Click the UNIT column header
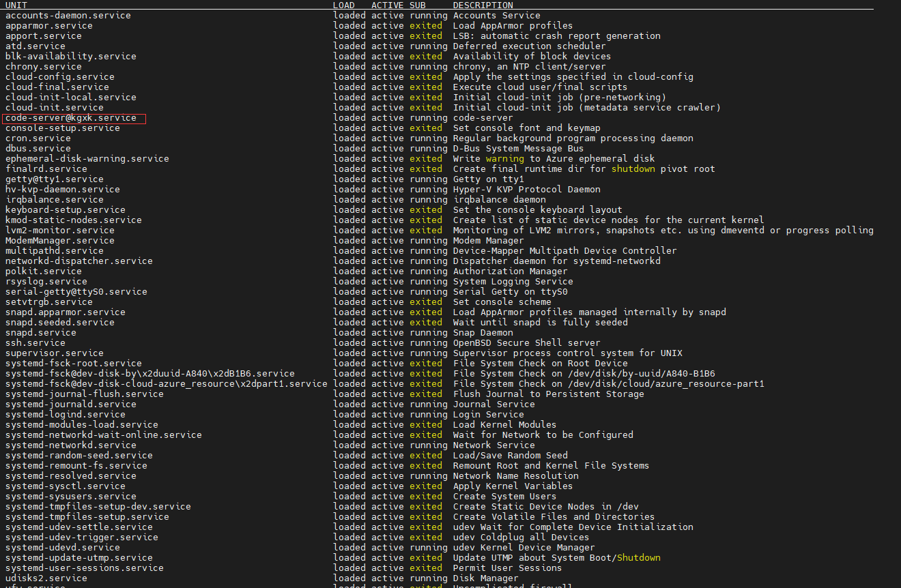This screenshot has height=588, width=901. [x=16, y=5]
